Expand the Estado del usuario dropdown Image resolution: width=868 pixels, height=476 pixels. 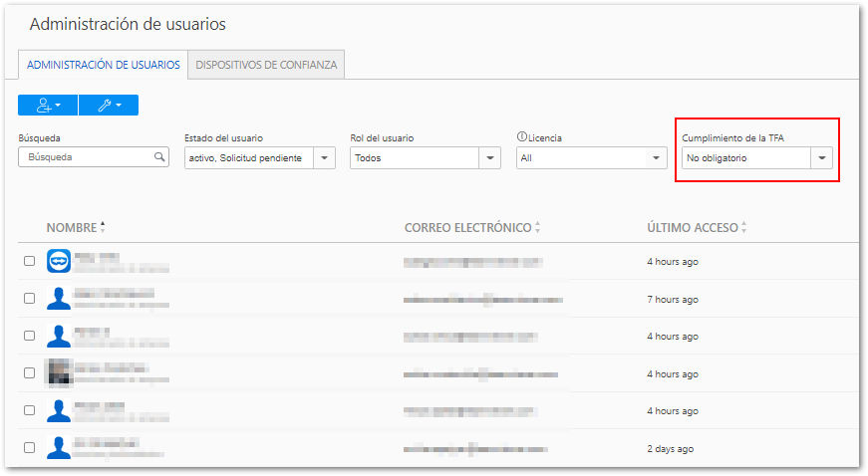point(325,158)
